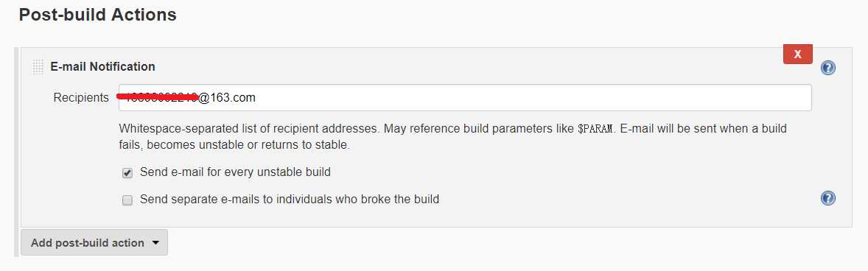The image size is (868, 271).
Task: Click the caret on Add post-build action
Action: (155, 243)
